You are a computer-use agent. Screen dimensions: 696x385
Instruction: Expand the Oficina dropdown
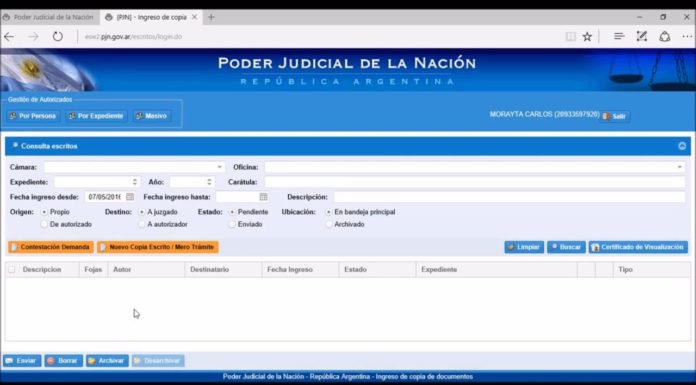click(680, 167)
